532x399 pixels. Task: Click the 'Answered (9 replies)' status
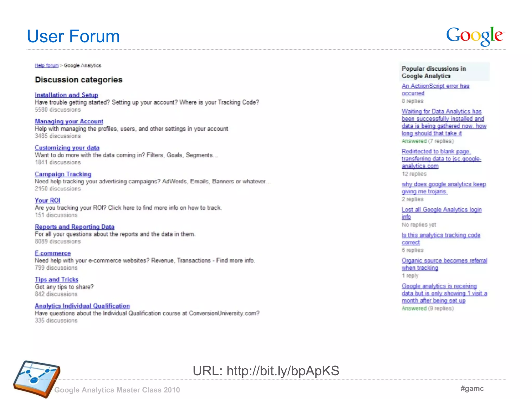click(428, 308)
